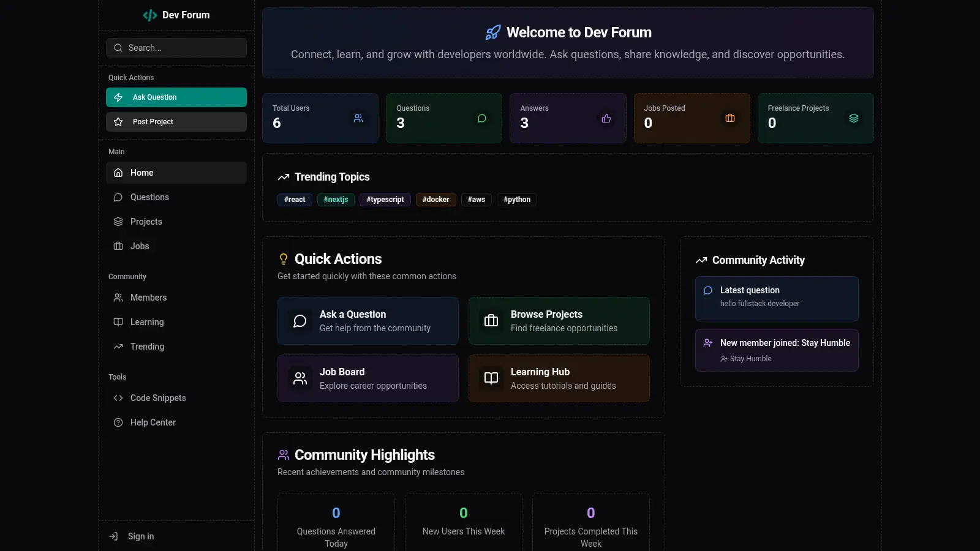The width and height of the screenshot is (980, 551).
Task: Click the house icon beside Home
Action: tap(118, 173)
